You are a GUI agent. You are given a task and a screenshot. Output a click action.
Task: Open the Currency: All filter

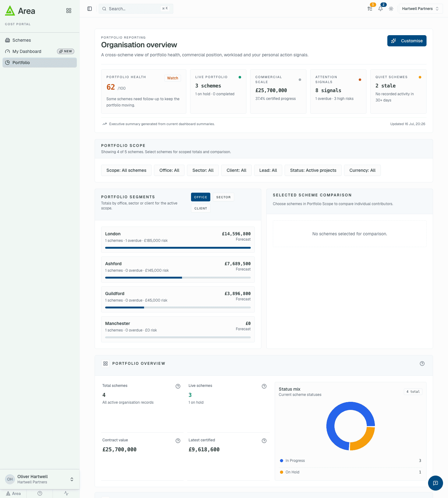[x=362, y=170]
